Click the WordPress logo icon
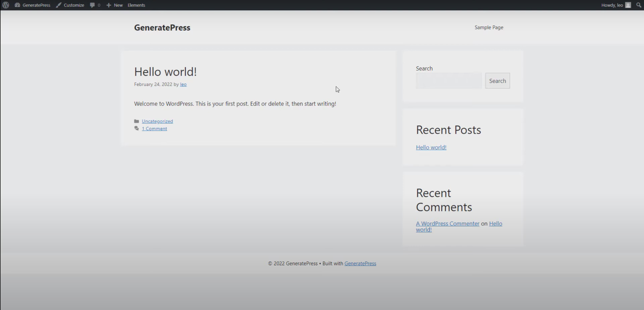 (x=6, y=5)
